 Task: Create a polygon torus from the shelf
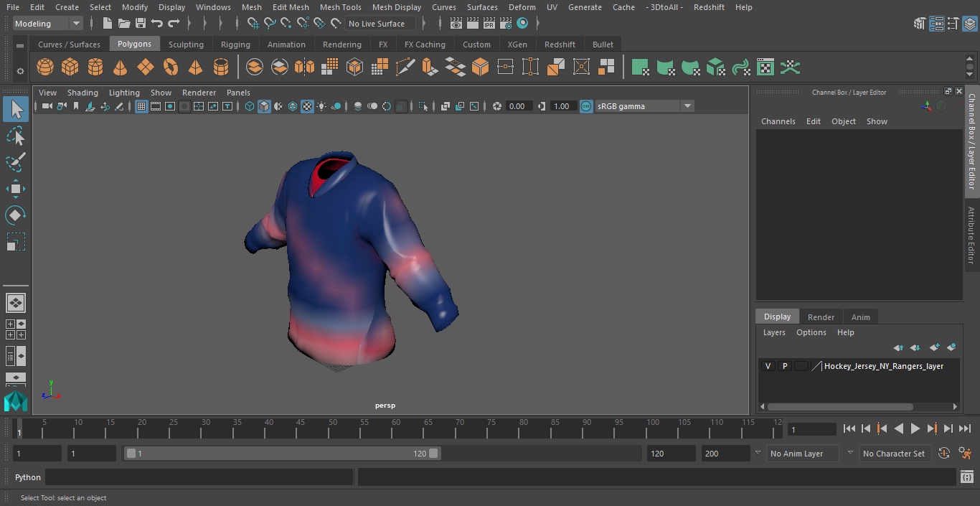171,67
